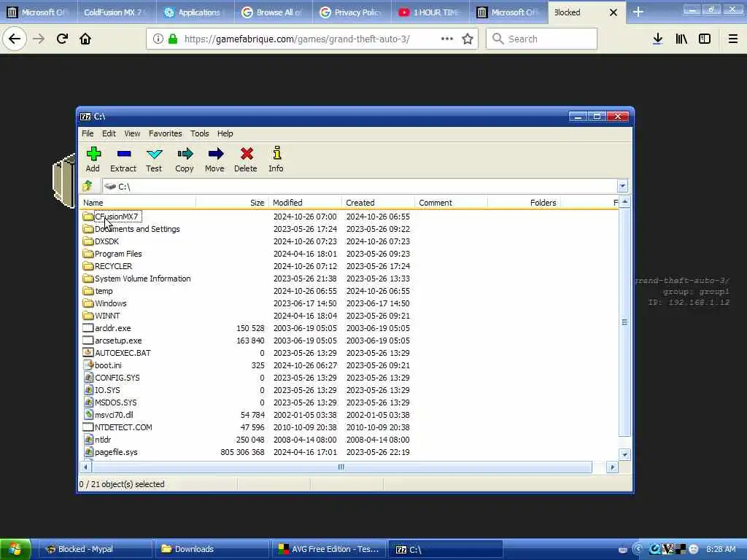Viewport: 747px width, 560px height.
Task: Click the Folders column header
Action: click(524, 203)
